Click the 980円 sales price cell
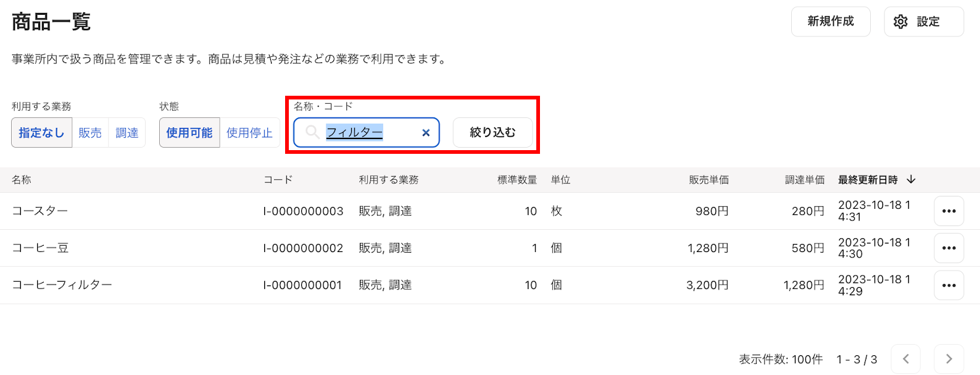This screenshot has height=375, width=980. click(712, 211)
